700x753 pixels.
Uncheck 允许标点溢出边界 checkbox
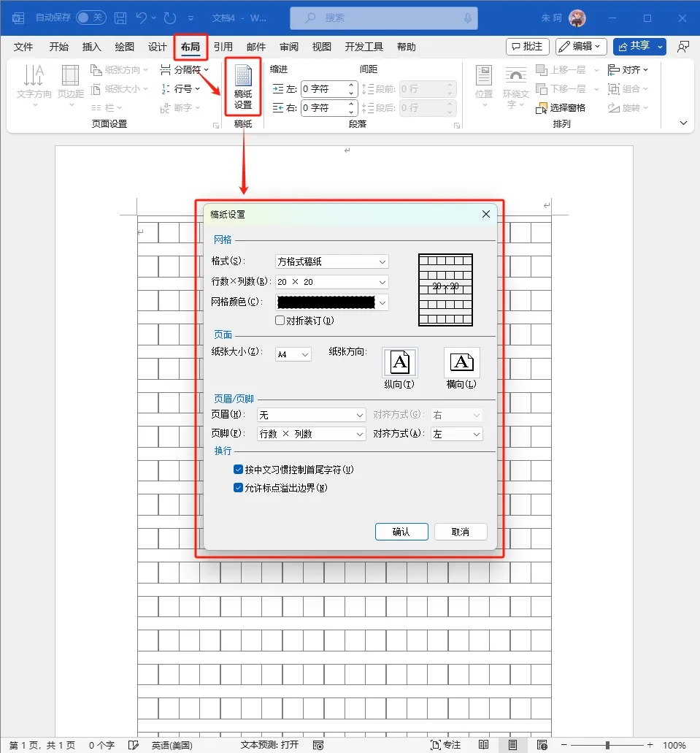point(238,488)
